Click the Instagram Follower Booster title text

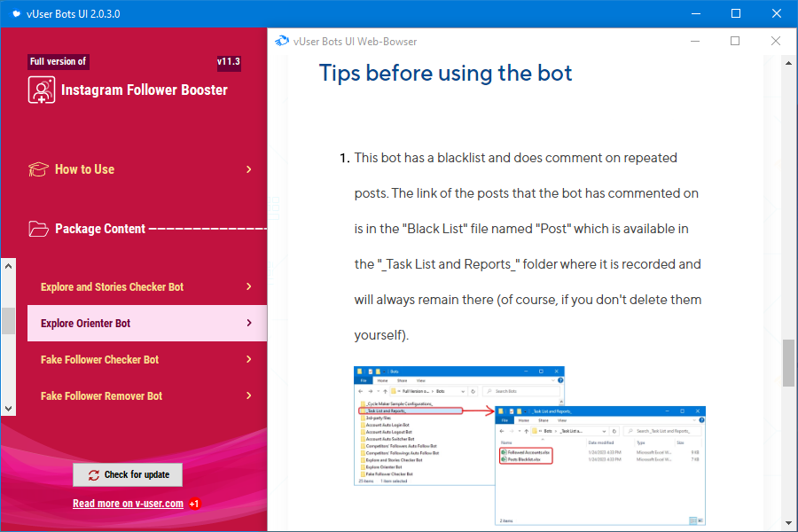tap(145, 90)
